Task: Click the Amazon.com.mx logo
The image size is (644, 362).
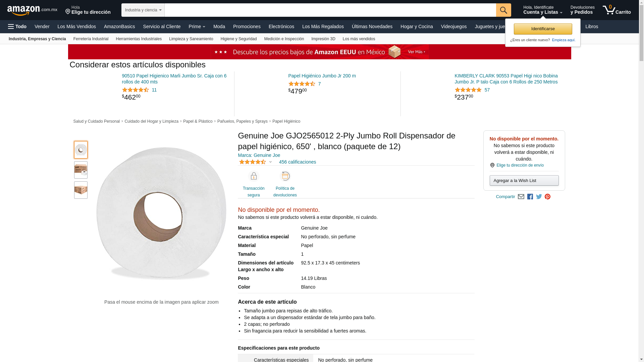Action: click(x=32, y=10)
